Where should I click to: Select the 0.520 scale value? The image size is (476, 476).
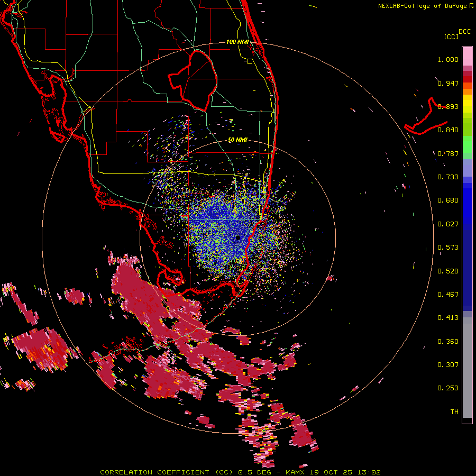click(x=448, y=271)
